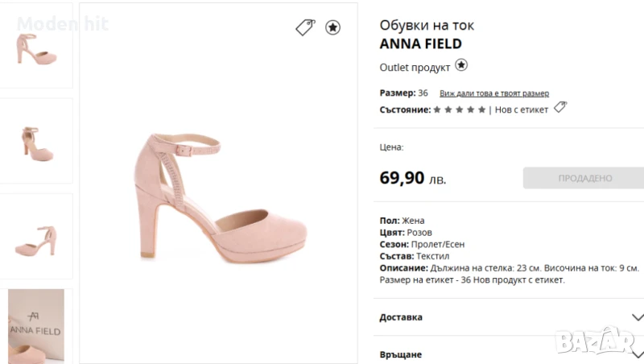Click the chevron arrow next to Доставка

point(638,317)
